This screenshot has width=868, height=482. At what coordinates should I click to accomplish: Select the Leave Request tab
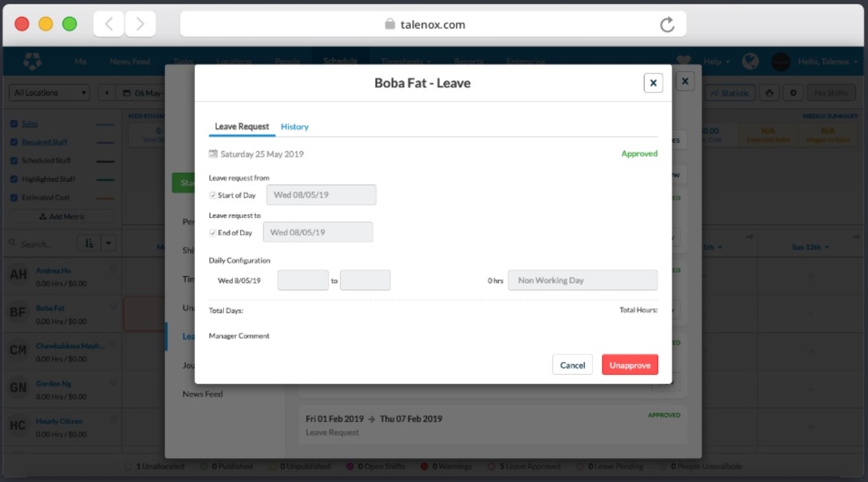click(x=242, y=127)
